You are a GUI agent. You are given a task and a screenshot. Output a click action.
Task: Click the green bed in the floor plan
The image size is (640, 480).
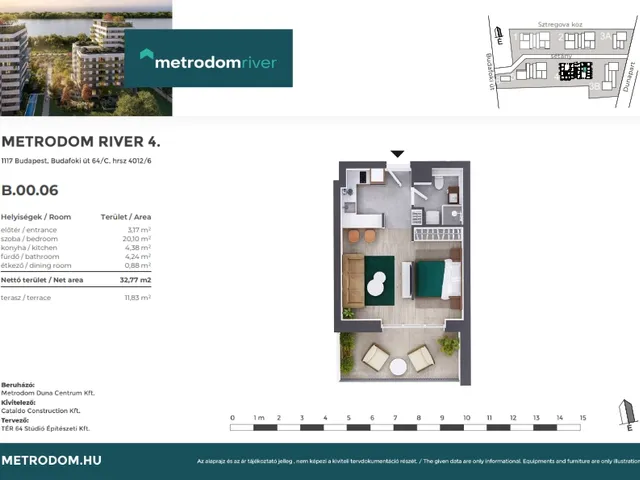pyautogui.click(x=438, y=279)
